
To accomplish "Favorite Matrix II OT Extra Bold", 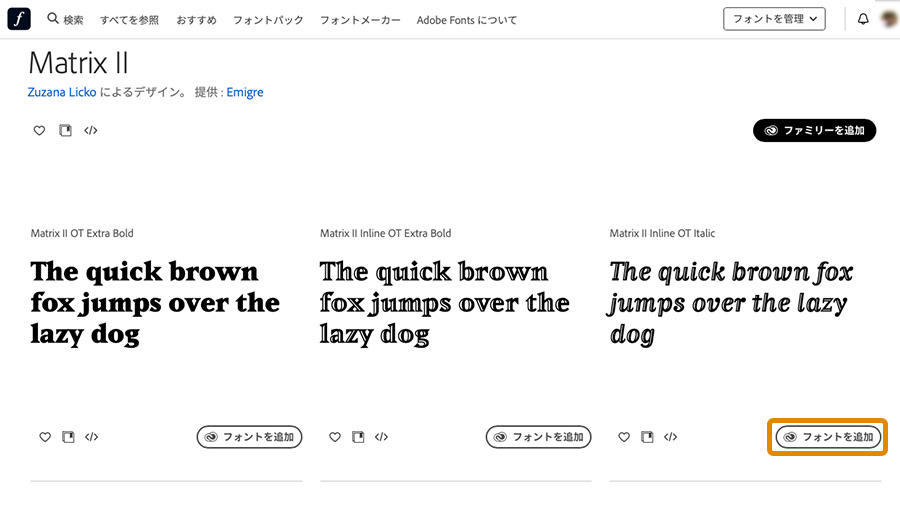I will click(45, 437).
